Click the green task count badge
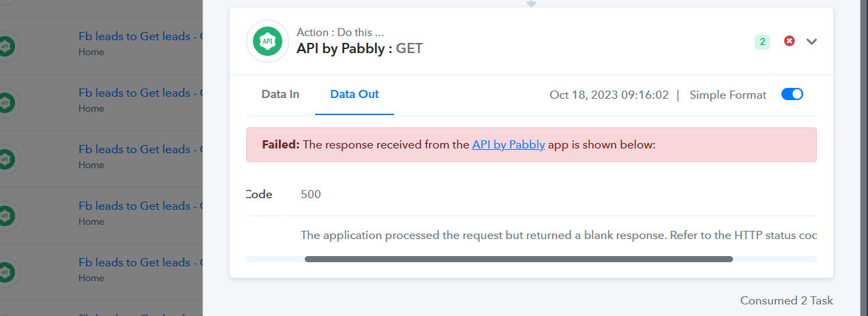The height and width of the screenshot is (316, 868). click(762, 42)
